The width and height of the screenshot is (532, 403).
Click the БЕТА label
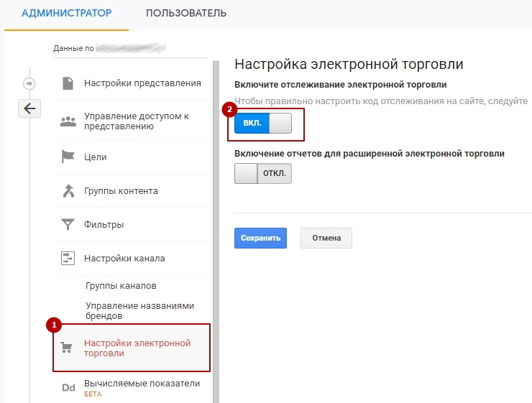pos(93,394)
